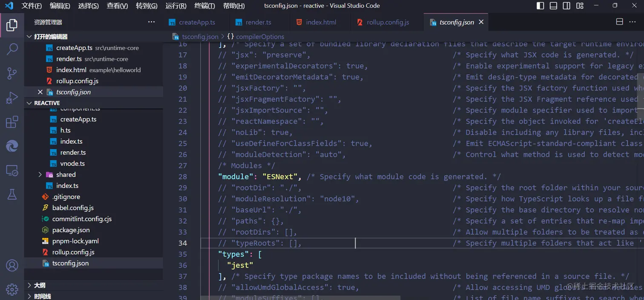Open the Remote Explorer view icon
The height and width of the screenshot is (300, 644).
(12, 170)
